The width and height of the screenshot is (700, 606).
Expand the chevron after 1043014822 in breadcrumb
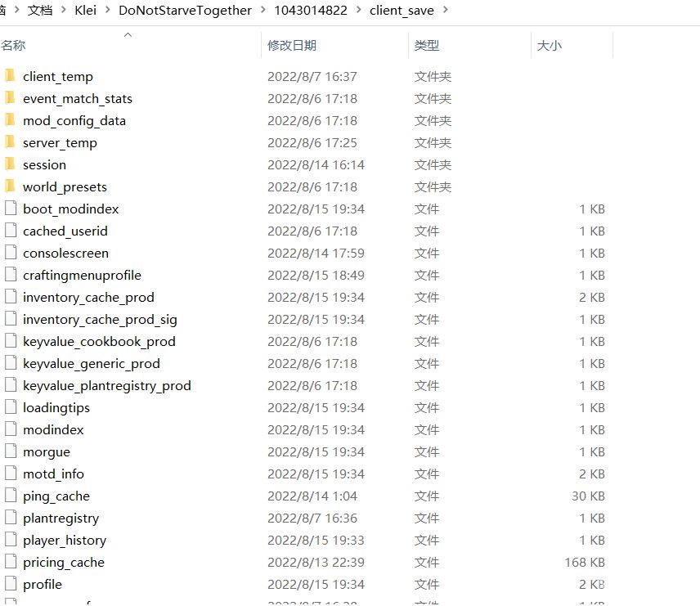pyautogui.click(x=358, y=9)
